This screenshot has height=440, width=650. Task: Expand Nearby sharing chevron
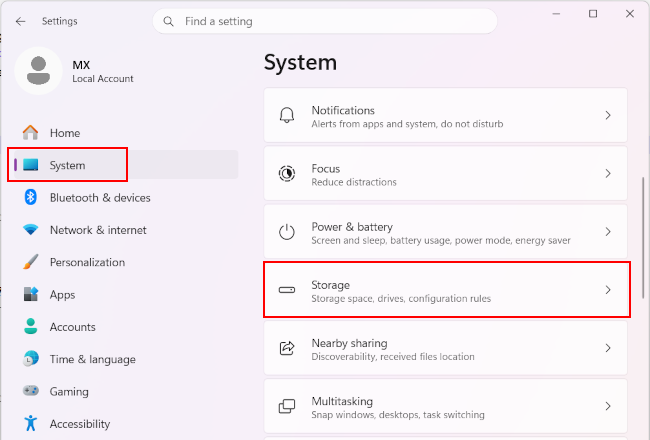tap(608, 348)
